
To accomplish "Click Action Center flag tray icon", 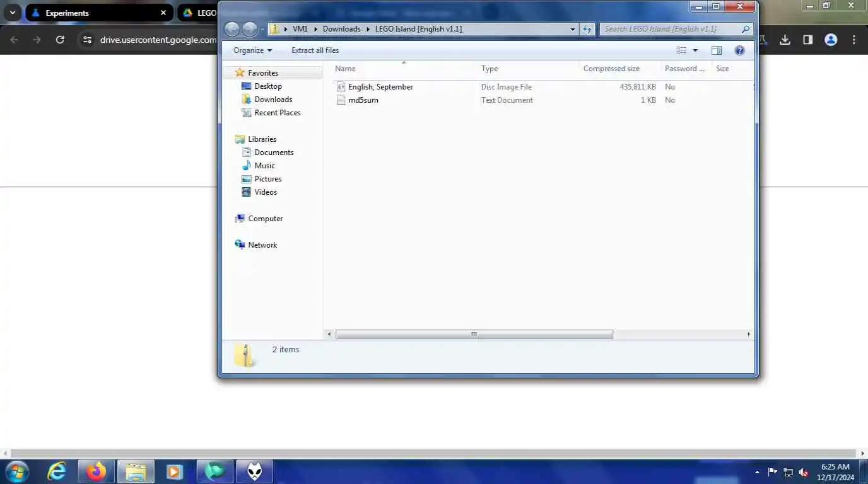I will [772, 472].
